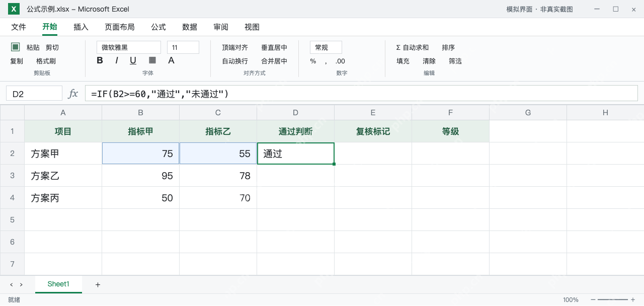The image size is (644, 306).
Task: Switch to the 页面布局 ribbon tab
Action: pos(120,27)
